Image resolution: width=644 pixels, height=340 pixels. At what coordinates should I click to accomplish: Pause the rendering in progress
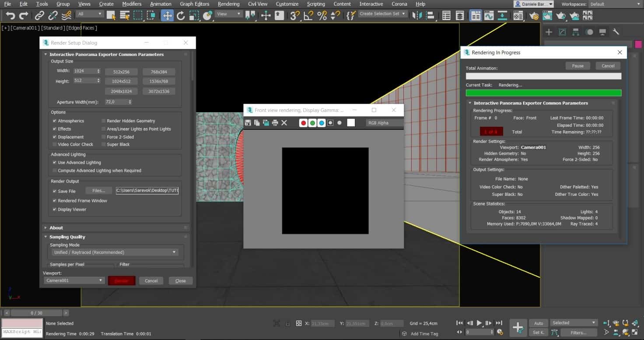[577, 66]
